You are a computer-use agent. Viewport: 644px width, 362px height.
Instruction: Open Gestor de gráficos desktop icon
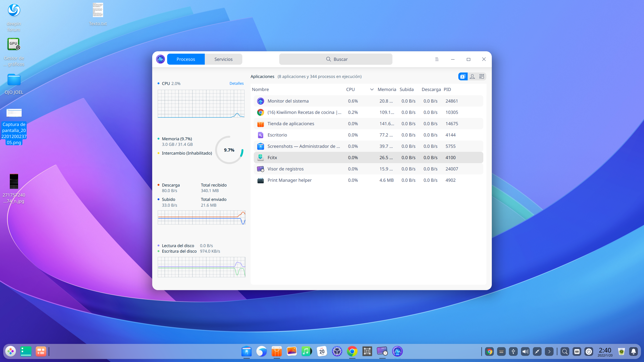[14, 44]
